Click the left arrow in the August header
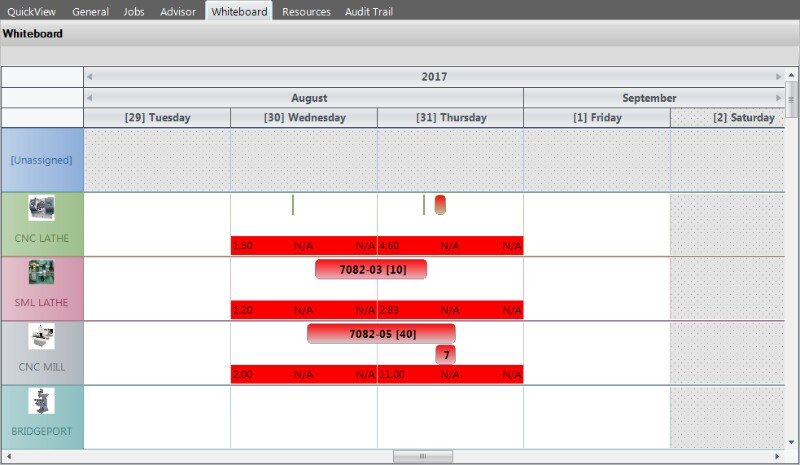The width and height of the screenshot is (800, 465). click(x=89, y=98)
